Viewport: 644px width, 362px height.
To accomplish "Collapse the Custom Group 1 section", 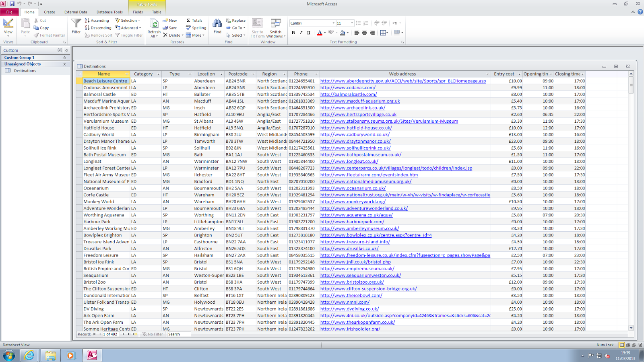I will pos(64,58).
